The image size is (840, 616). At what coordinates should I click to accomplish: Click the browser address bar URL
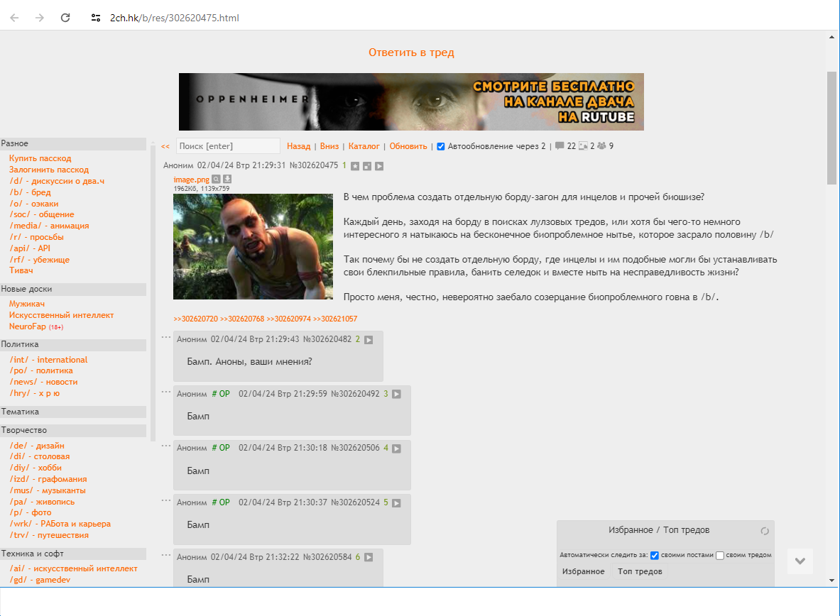(x=175, y=18)
